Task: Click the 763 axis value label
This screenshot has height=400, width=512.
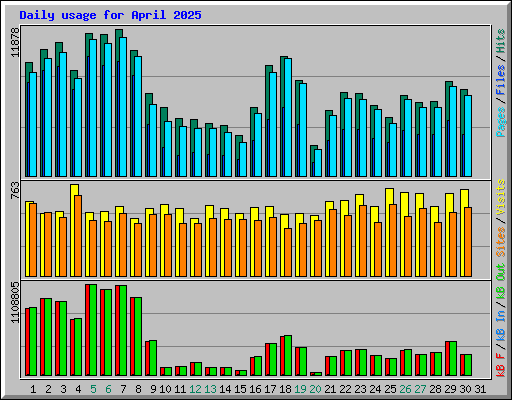Action: pos(16,191)
